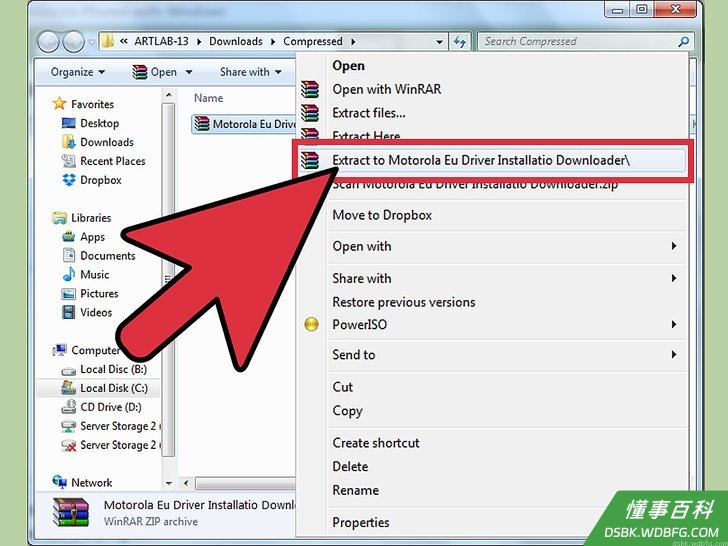Click the WinRAR icon beside Extract files
The height and width of the screenshot is (546, 728).
(x=310, y=113)
